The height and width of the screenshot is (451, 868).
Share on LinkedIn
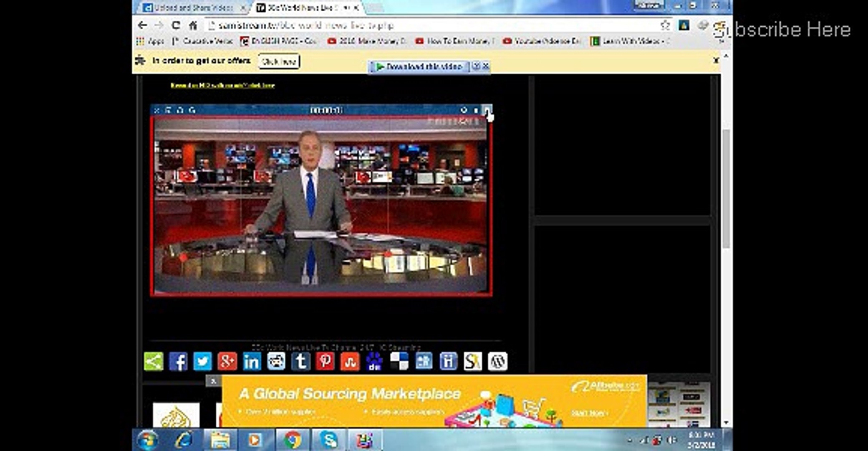(x=252, y=361)
